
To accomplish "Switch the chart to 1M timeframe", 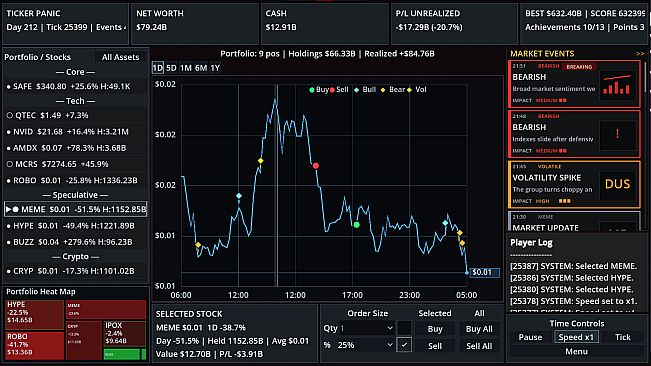I will pos(186,68).
